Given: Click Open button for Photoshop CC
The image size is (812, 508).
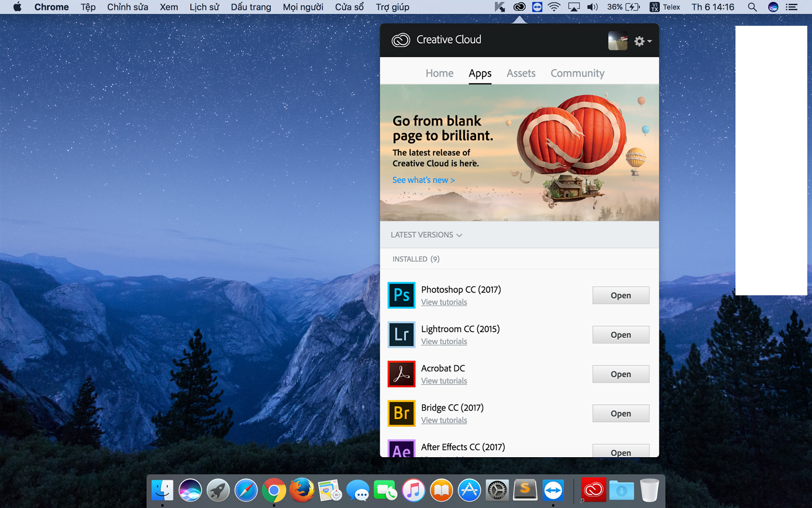Looking at the screenshot, I should pos(621,295).
